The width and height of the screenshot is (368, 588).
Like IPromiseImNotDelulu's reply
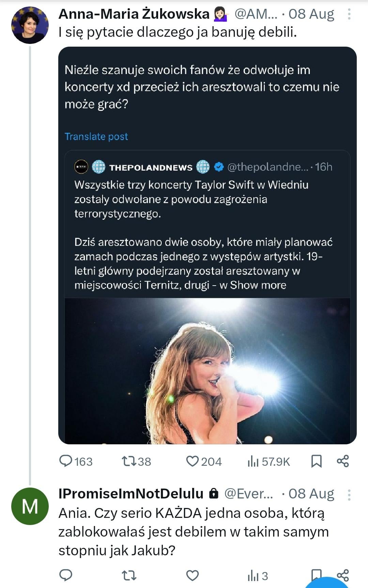click(193, 575)
